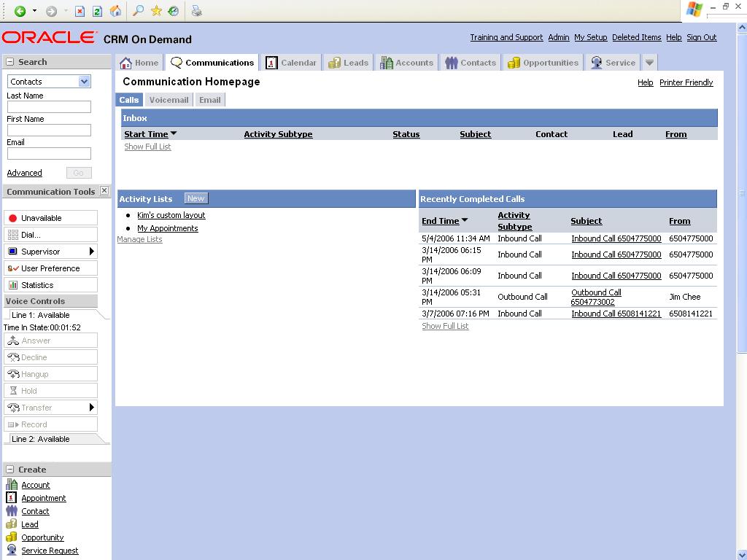Open the Contacts tab
The height and width of the screenshot is (560, 747).
(x=471, y=63)
